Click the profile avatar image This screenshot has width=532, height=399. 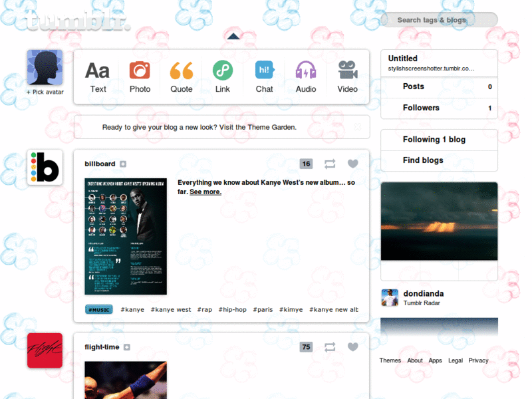pyautogui.click(x=45, y=67)
